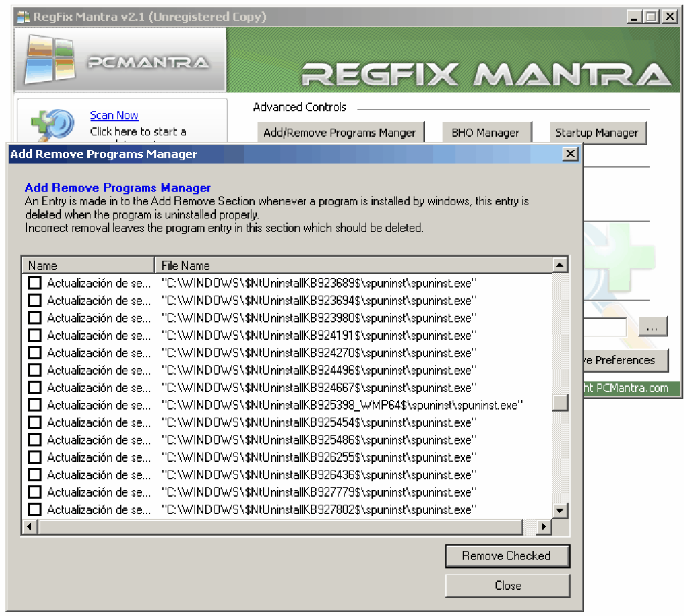Image resolution: width=684 pixels, height=616 pixels.
Task: Close the Add Remove Programs Manager via Close button
Action: coord(507,585)
